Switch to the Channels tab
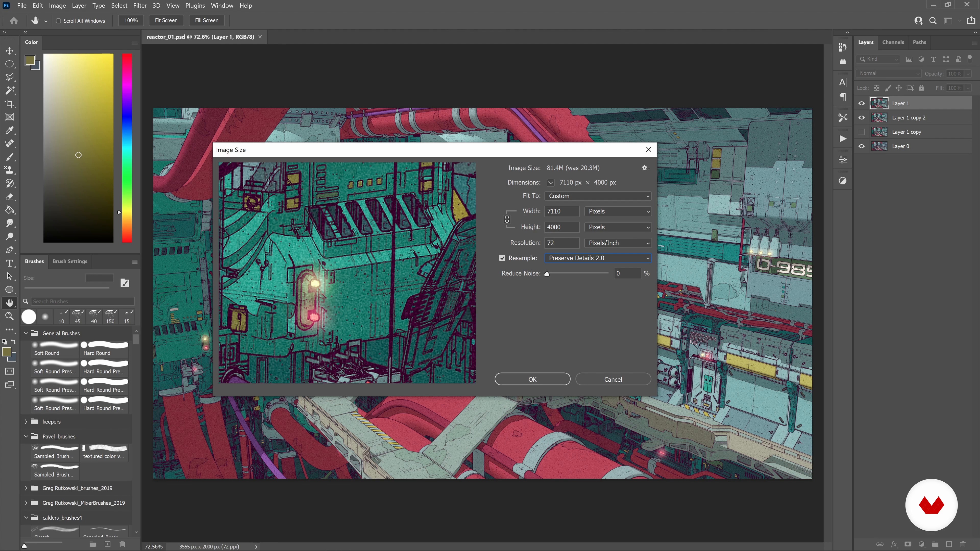The height and width of the screenshot is (551, 980). point(893,42)
